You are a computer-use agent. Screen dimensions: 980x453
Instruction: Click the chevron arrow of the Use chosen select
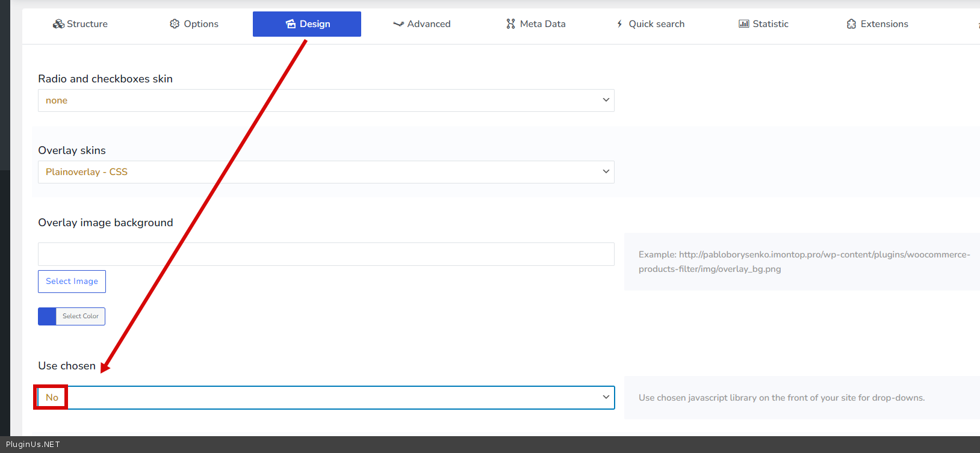606,398
